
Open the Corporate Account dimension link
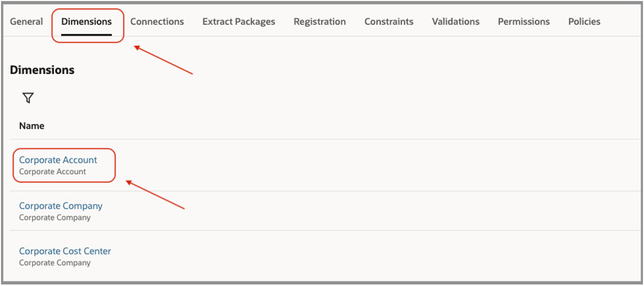click(58, 160)
